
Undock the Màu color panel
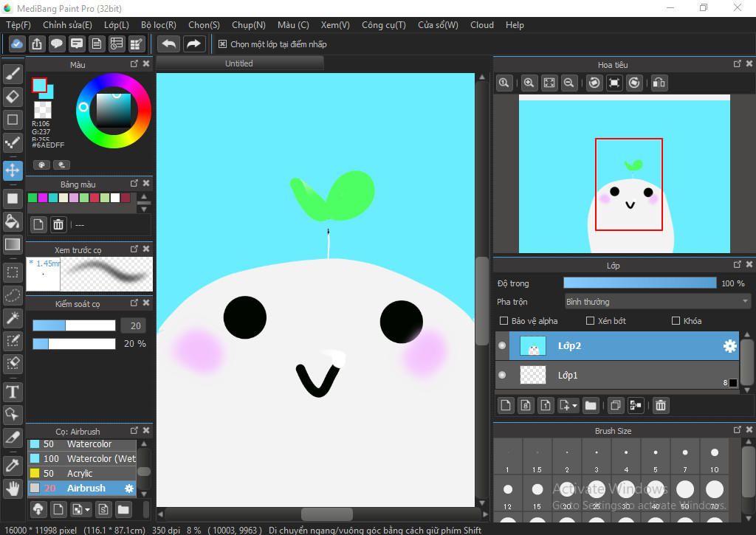pos(134,63)
